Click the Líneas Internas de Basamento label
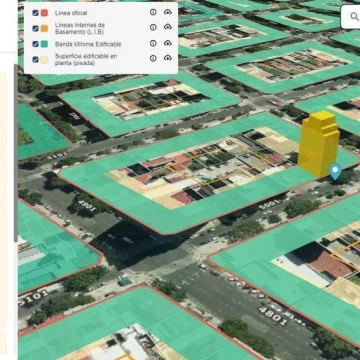 click(80, 28)
